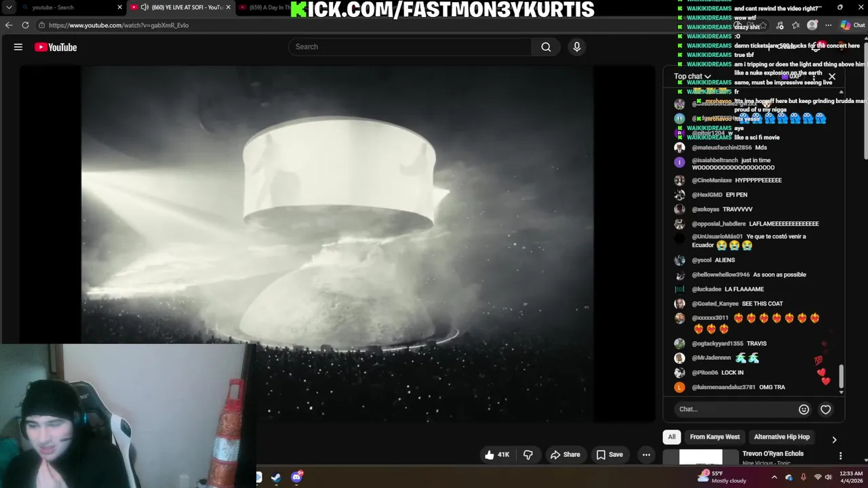
Task: Open the media control music icon
Action: pyautogui.click(x=779, y=25)
